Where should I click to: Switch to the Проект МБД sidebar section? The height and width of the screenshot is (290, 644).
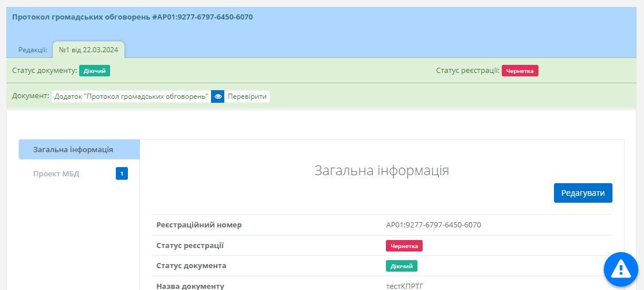pyautogui.click(x=56, y=174)
